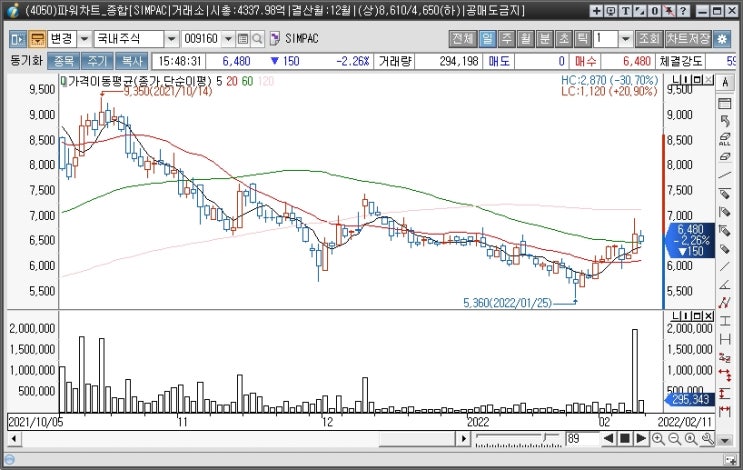Click the gear settings icon in toolbar
This screenshot has height=470, width=743.
pyautogui.click(x=722, y=39)
